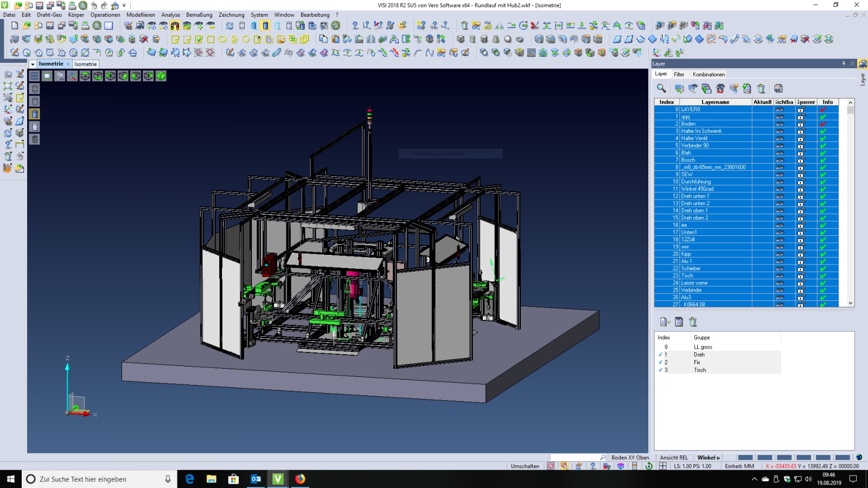This screenshot has width=868, height=488.
Task: Toggle the check mark of group Dreh
Action: point(660,355)
